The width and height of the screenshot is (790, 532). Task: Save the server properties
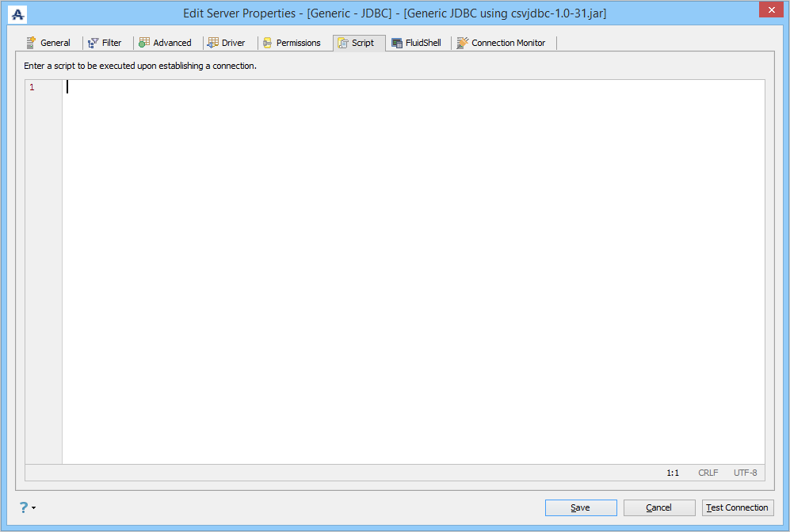[x=581, y=507]
